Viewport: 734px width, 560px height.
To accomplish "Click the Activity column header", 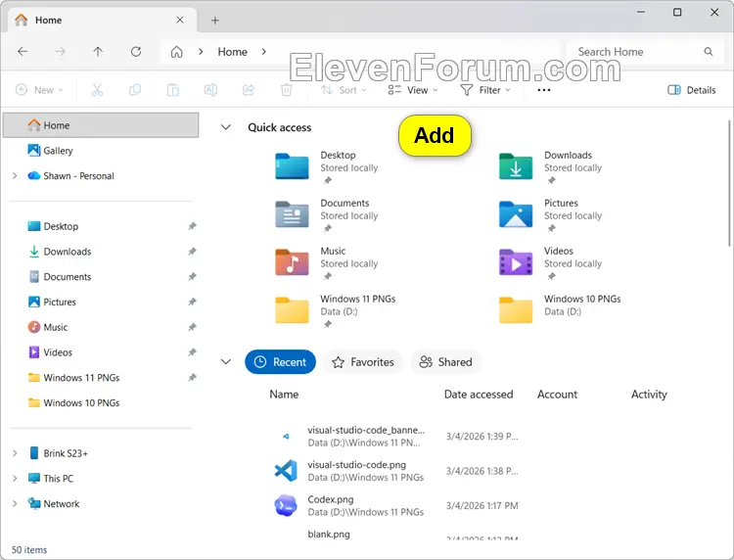I will [x=649, y=395].
